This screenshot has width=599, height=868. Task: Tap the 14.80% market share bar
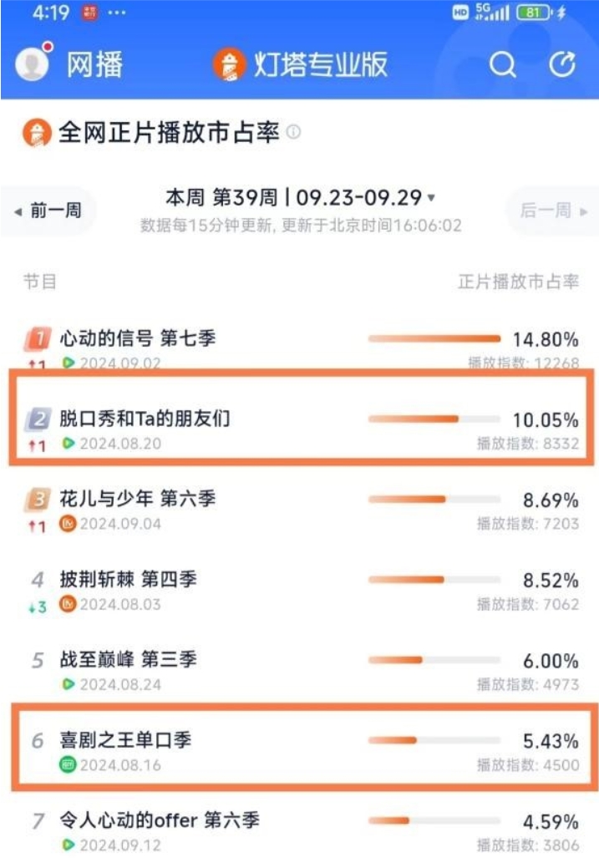434,338
